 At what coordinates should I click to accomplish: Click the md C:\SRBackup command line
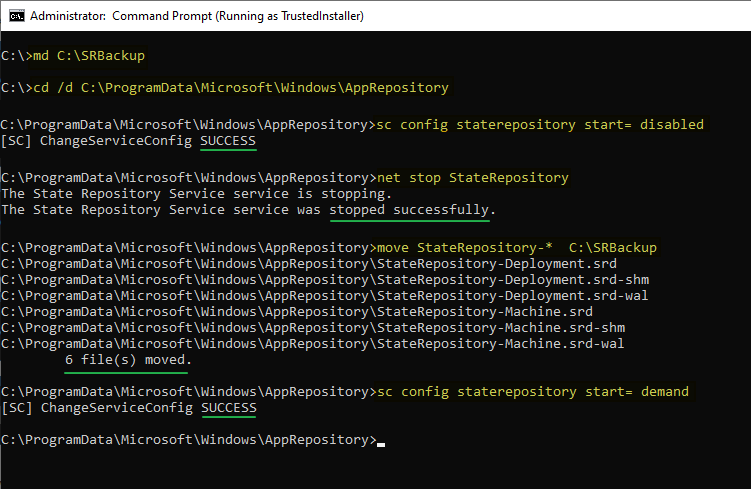coord(88,55)
